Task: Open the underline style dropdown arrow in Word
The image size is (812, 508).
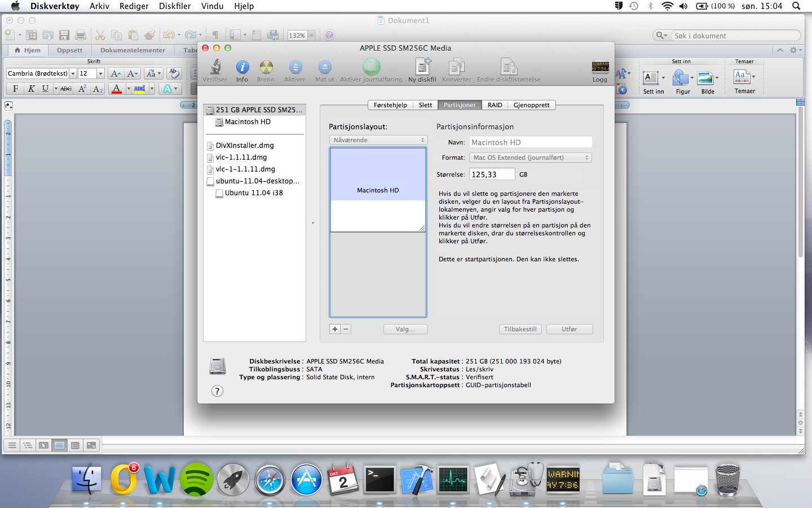Action: 55,89
